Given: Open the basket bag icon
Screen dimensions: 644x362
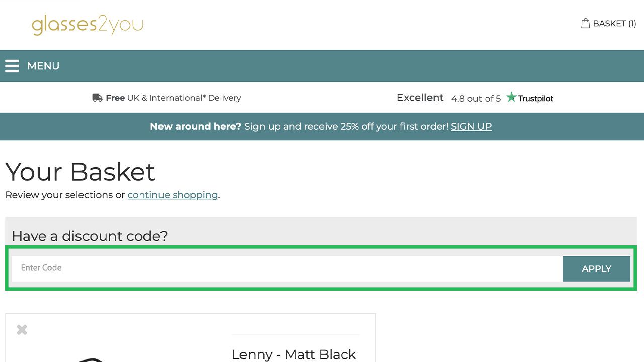Looking at the screenshot, I should 585,23.
